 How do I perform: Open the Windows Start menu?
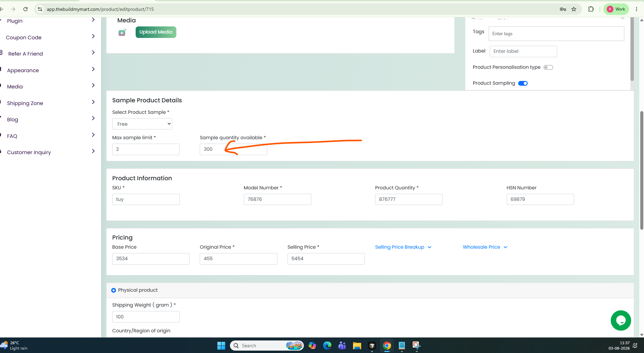coord(221,346)
